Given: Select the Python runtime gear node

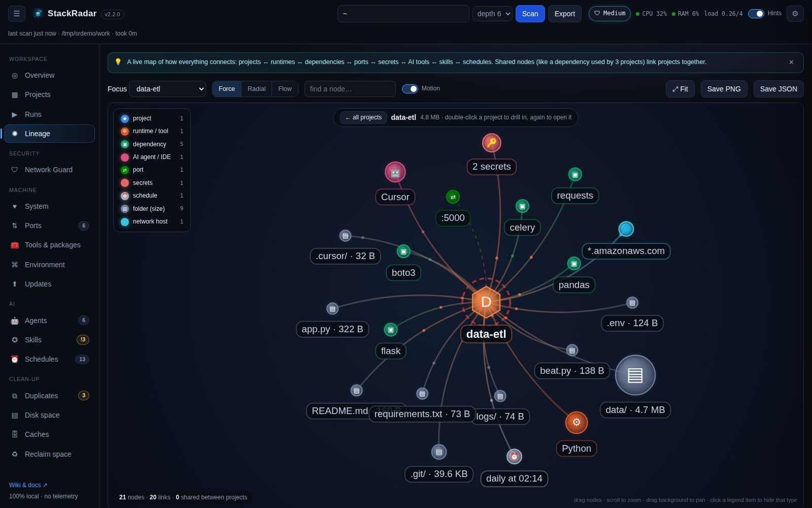Looking at the screenshot, I should tap(576, 422).
